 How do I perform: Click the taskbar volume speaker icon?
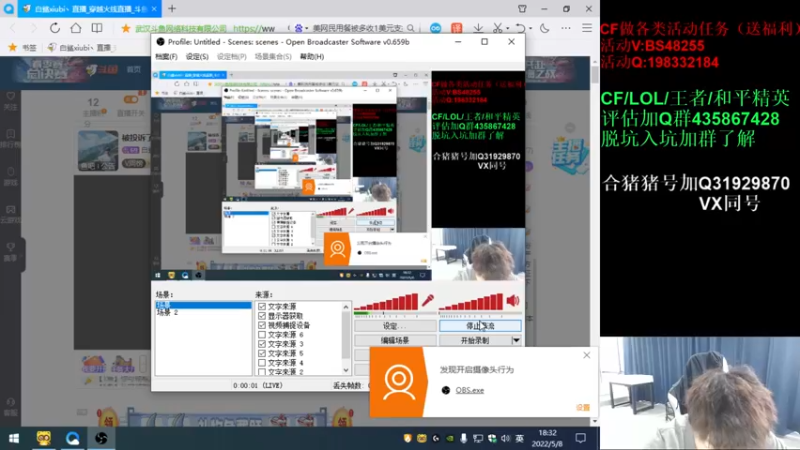point(506,438)
